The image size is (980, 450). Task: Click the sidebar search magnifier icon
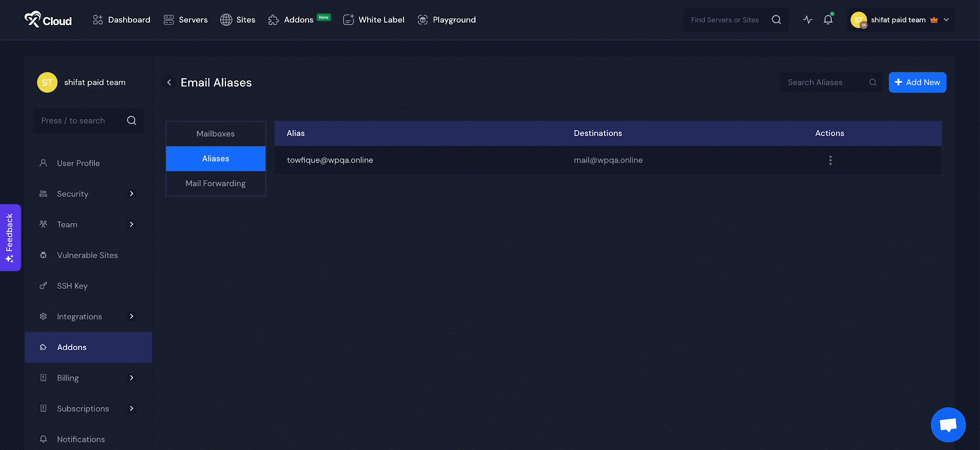click(x=132, y=121)
